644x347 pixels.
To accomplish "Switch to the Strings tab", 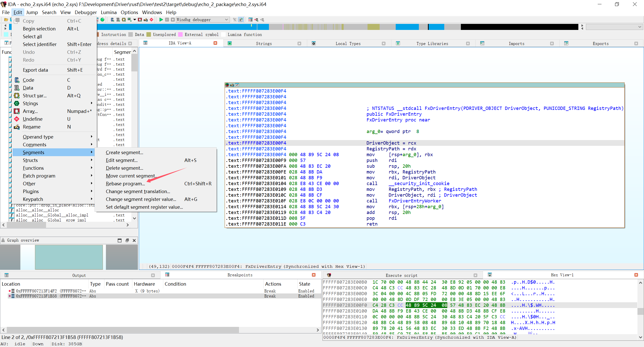I will pos(264,44).
